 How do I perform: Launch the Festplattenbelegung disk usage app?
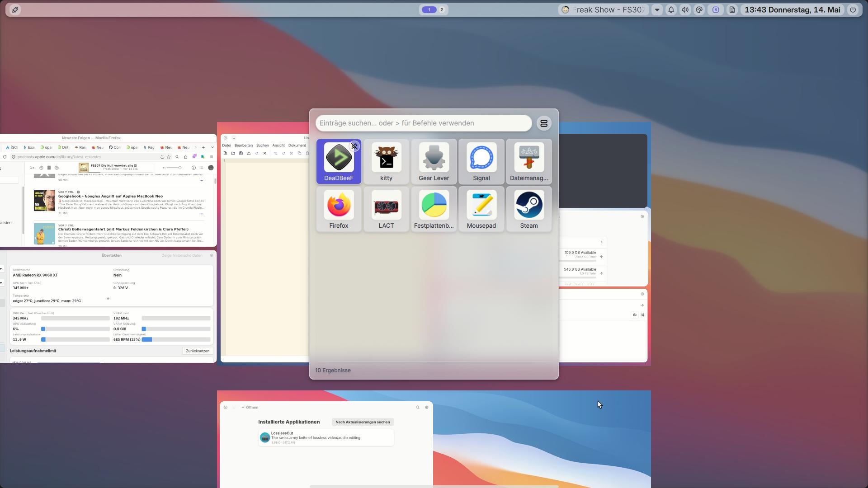pos(434,209)
